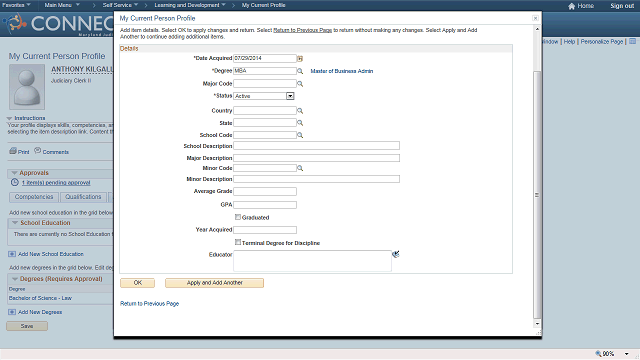Click the Degree lookup magnifier icon

(x=300, y=71)
